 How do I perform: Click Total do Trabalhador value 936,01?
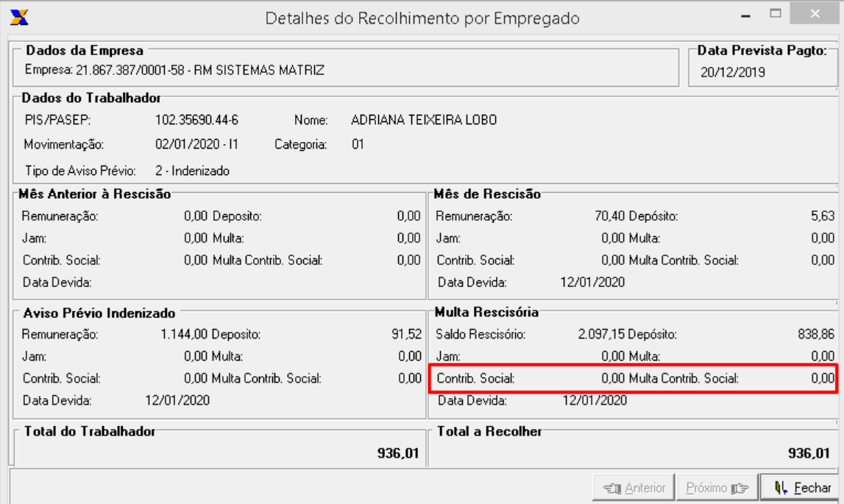click(x=398, y=453)
